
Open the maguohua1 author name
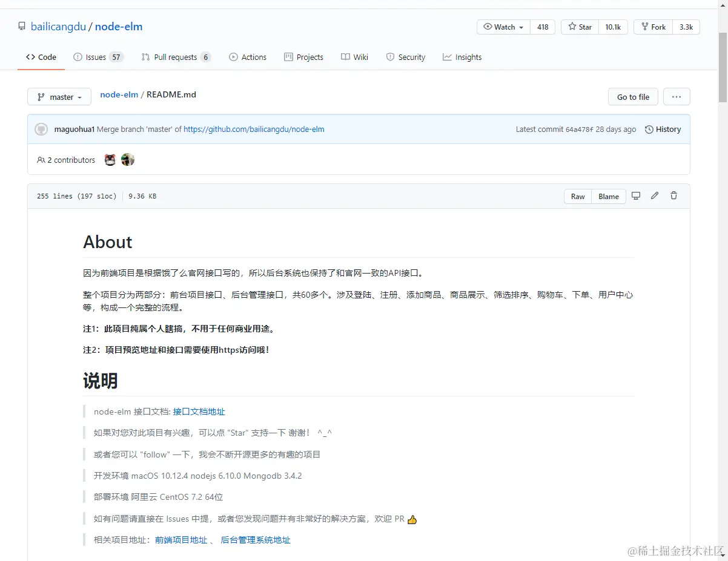(x=74, y=129)
